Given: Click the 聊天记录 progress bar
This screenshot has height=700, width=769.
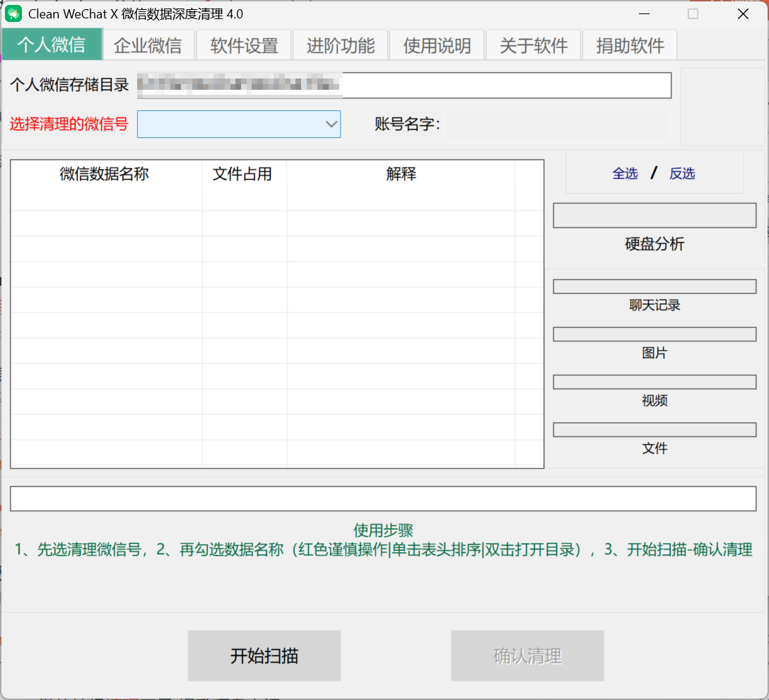Looking at the screenshot, I should click(x=654, y=286).
